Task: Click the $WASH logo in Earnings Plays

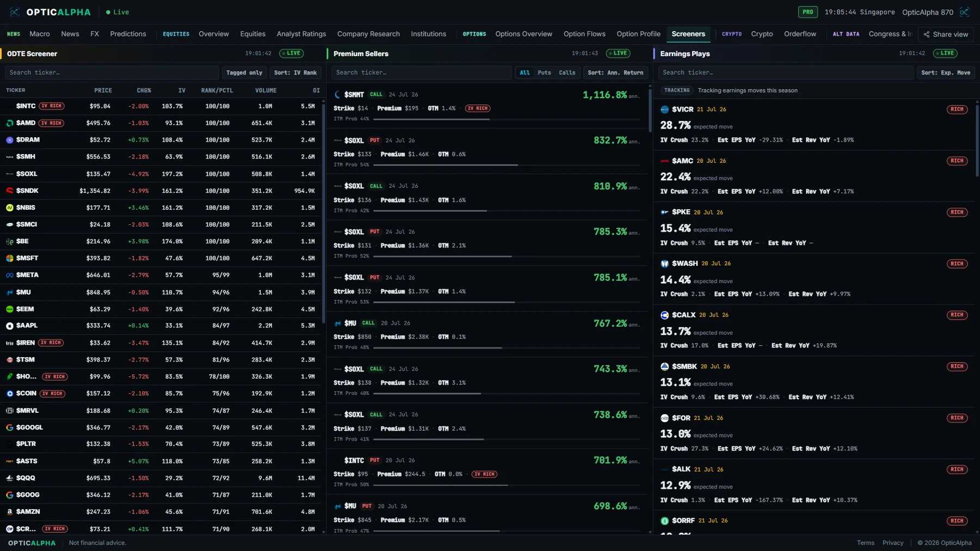Action: [665, 264]
